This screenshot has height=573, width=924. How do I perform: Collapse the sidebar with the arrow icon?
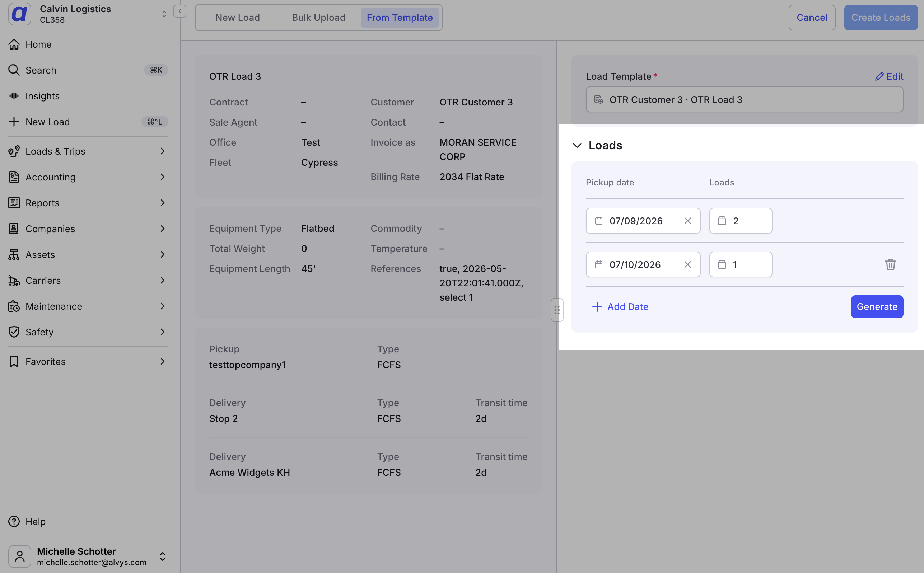coord(180,11)
